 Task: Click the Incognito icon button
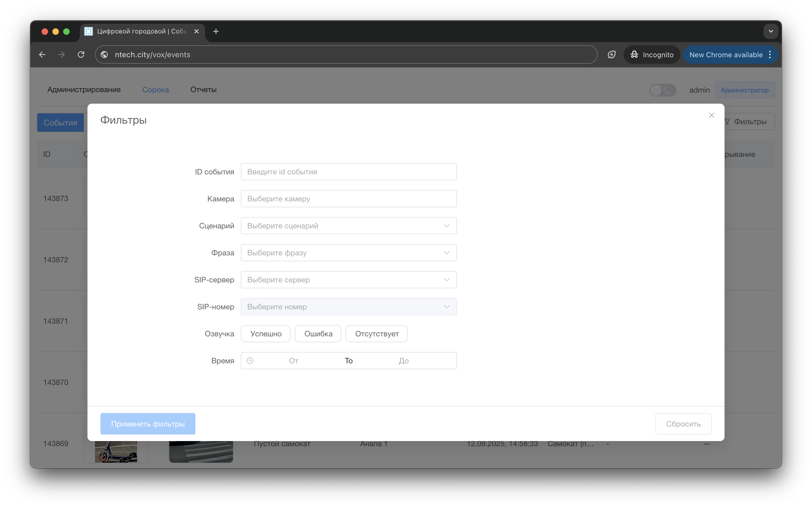651,55
